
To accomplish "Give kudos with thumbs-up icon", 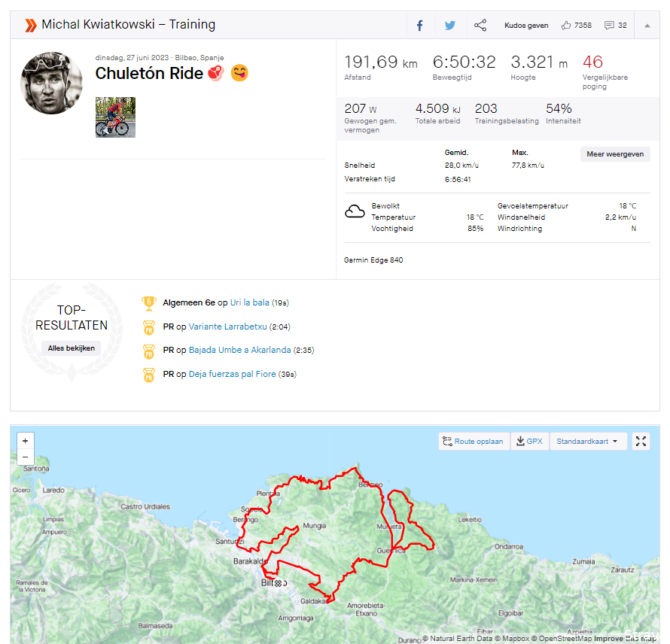I will pyautogui.click(x=566, y=26).
